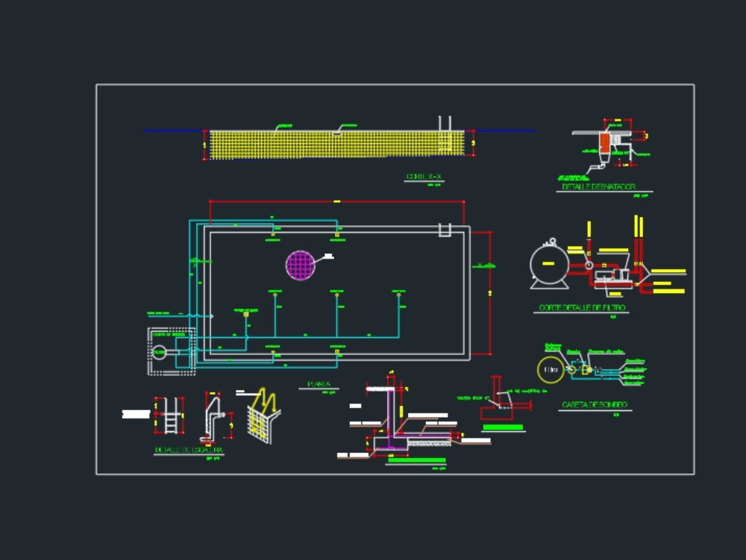Pick the 3D isometric ladder drawing
Viewport: 746px width, 560px height.
[263, 416]
